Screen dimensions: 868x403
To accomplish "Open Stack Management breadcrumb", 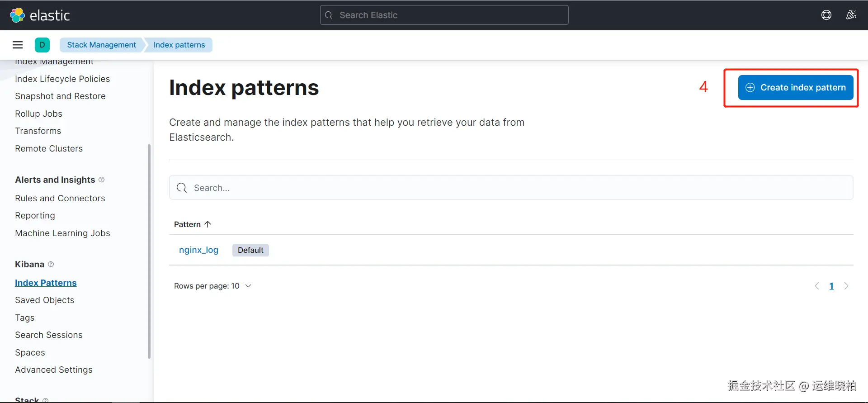I will click(101, 45).
